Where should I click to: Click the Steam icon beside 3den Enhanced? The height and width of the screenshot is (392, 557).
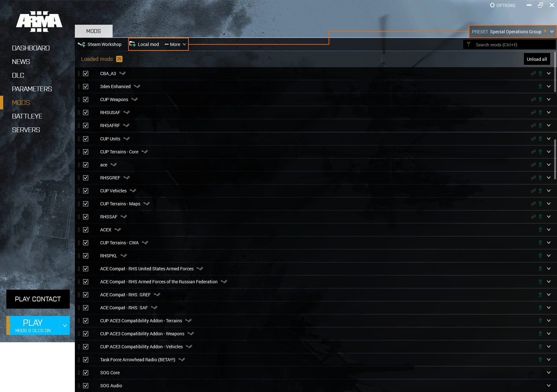point(137,87)
